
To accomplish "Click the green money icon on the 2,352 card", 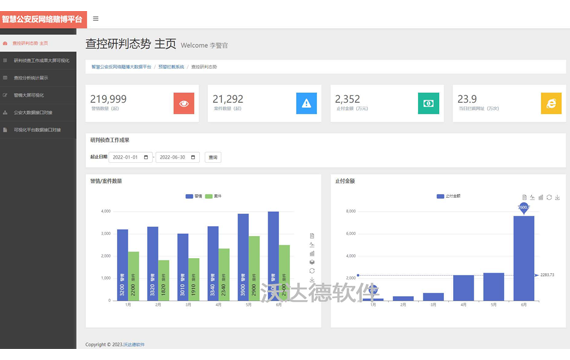I will click(428, 103).
